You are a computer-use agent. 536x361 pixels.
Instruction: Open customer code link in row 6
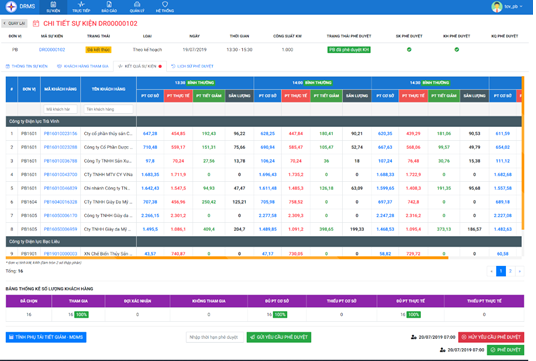pos(61,202)
